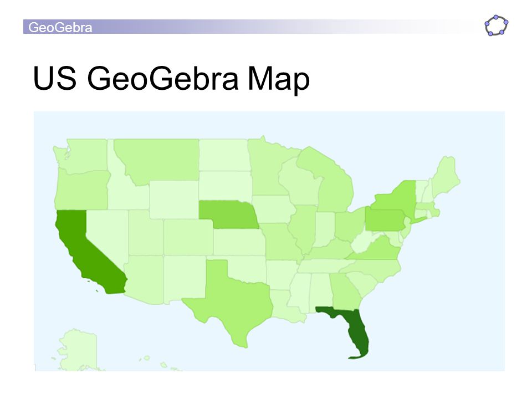Click Maine on the map

[x=446, y=175]
